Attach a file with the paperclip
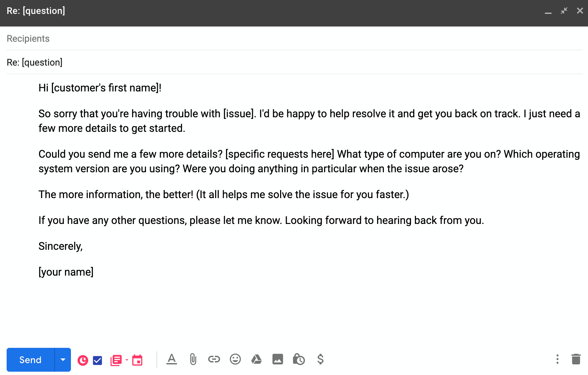This screenshot has width=588, height=375. 193,359
